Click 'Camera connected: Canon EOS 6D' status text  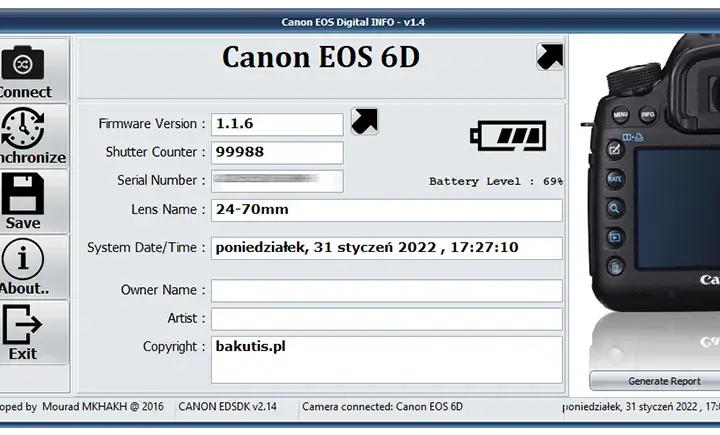pos(382,407)
